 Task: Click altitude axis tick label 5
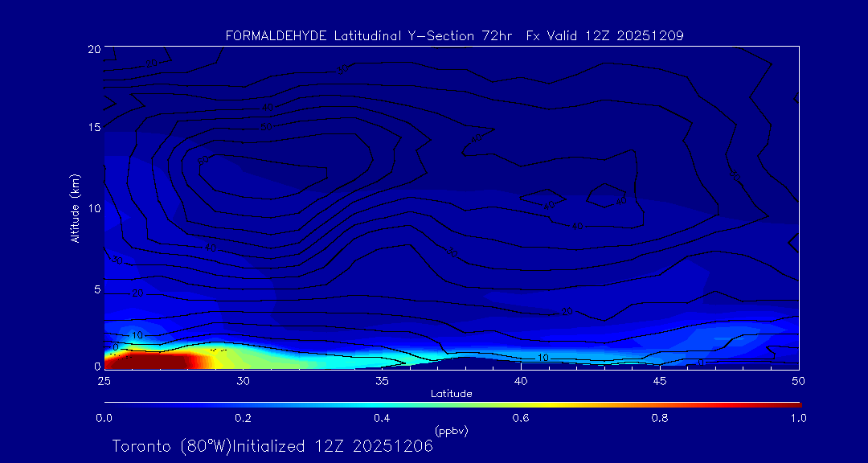click(x=97, y=289)
